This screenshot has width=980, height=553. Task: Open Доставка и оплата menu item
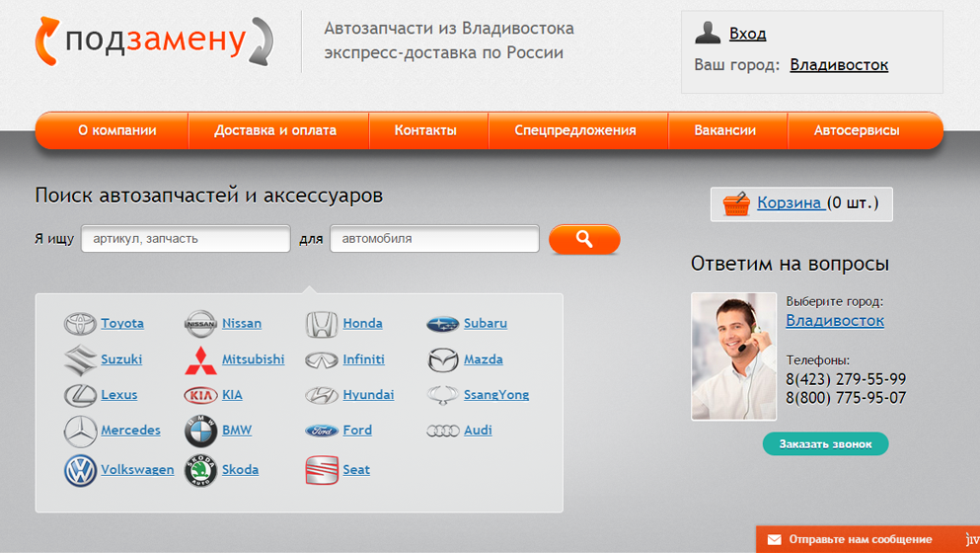click(275, 130)
